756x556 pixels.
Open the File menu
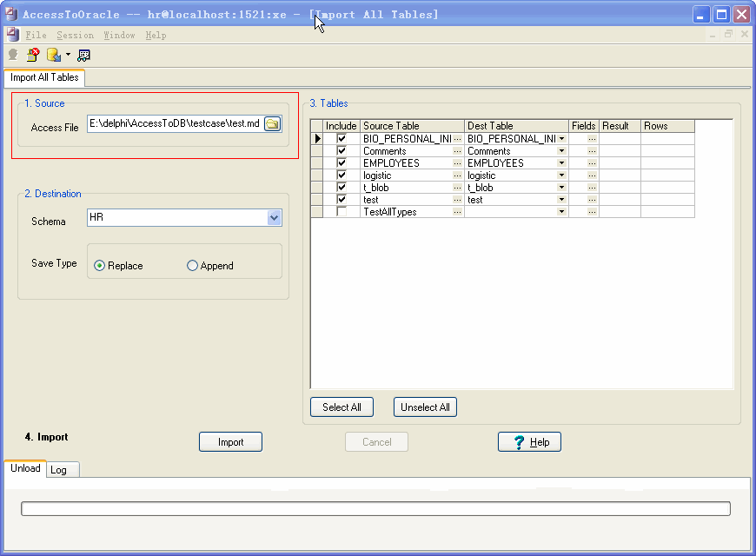click(36, 36)
